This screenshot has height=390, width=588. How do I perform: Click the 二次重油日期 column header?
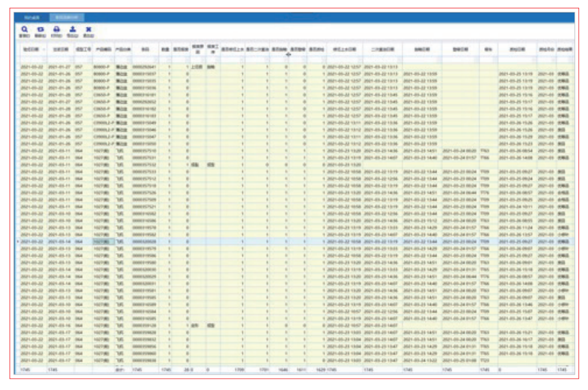pyautogui.click(x=383, y=50)
